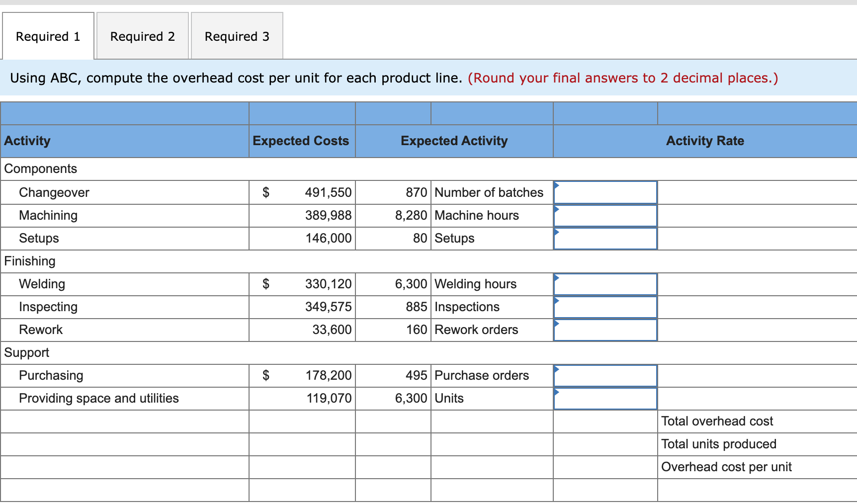
Task: Switch to the Required 3 tab
Action: coord(237,36)
